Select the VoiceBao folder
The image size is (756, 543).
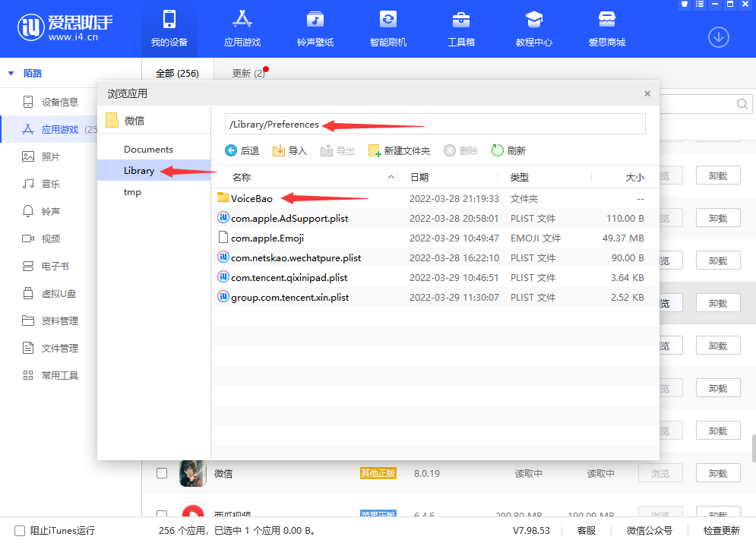click(435, 198)
